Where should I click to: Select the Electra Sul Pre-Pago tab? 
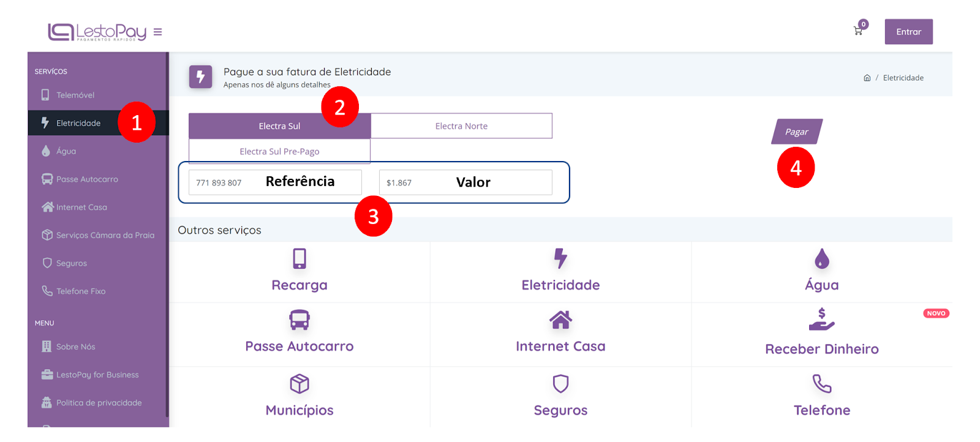click(x=279, y=151)
